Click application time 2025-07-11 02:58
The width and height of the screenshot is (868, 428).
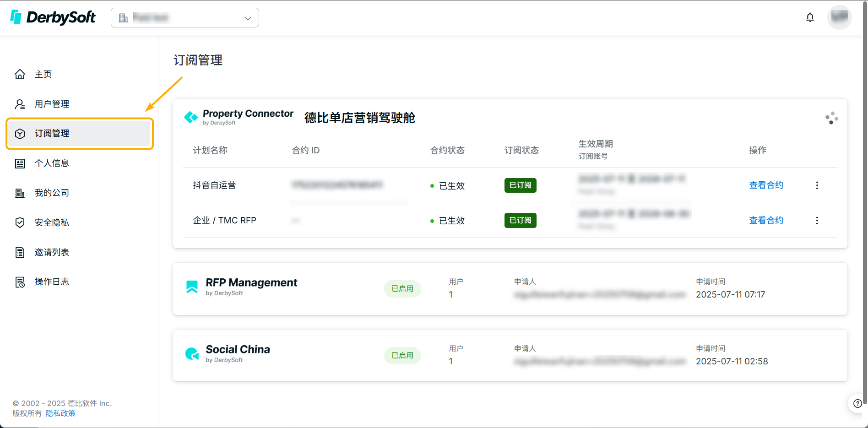click(x=732, y=361)
